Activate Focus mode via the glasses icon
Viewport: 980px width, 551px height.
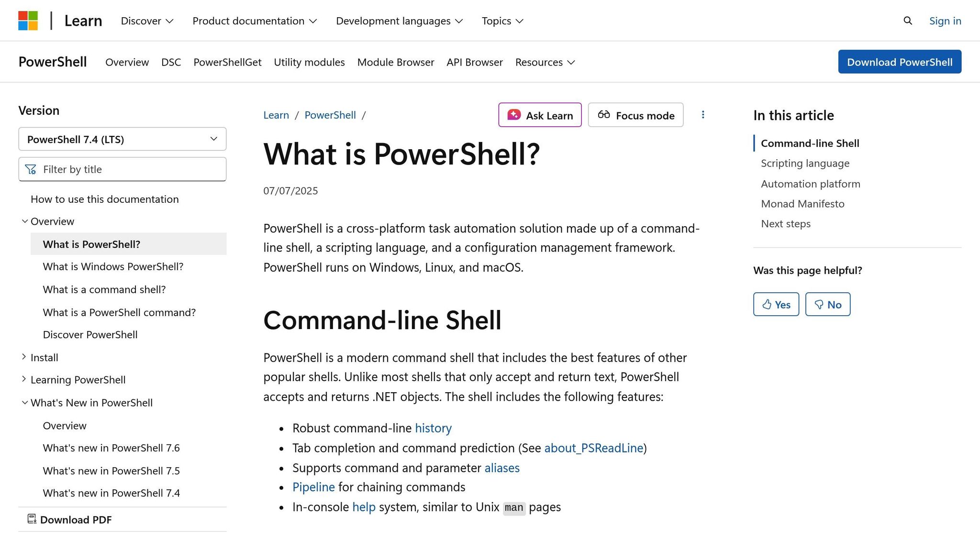coord(604,115)
